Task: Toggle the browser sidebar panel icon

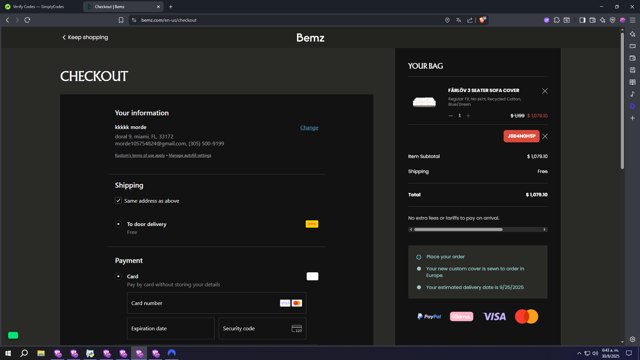Action: pos(582,20)
